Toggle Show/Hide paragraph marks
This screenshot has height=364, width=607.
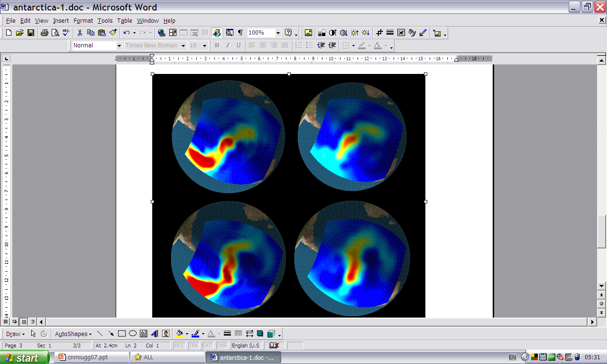[x=240, y=33]
